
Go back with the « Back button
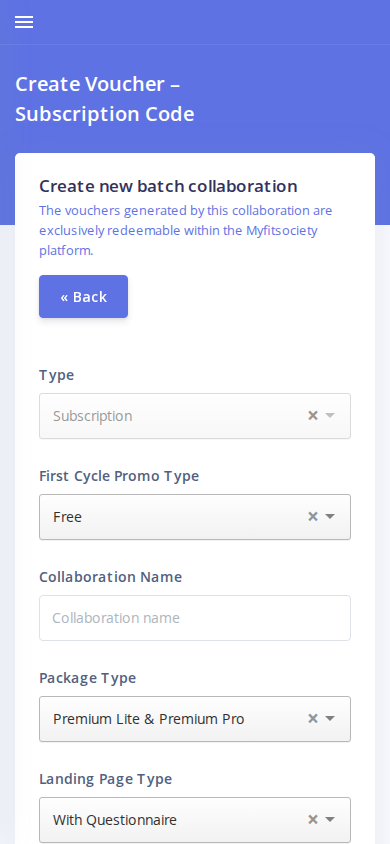coord(83,297)
